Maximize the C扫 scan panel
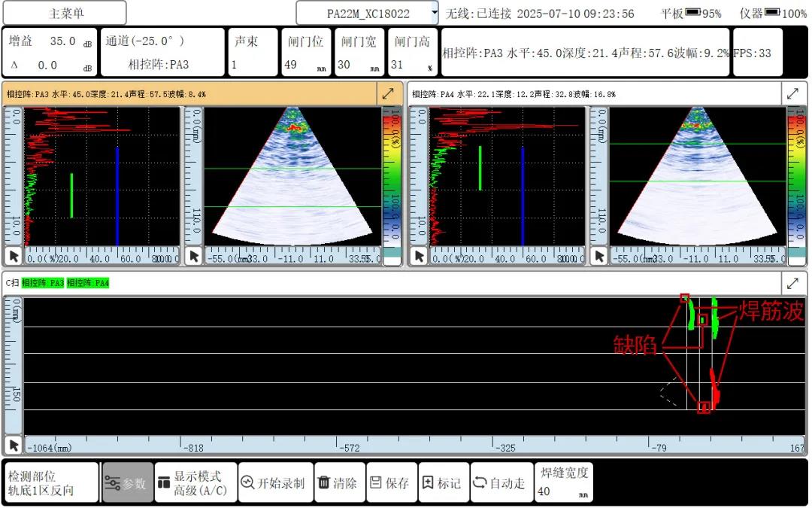The height and width of the screenshot is (508, 812). [x=792, y=283]
